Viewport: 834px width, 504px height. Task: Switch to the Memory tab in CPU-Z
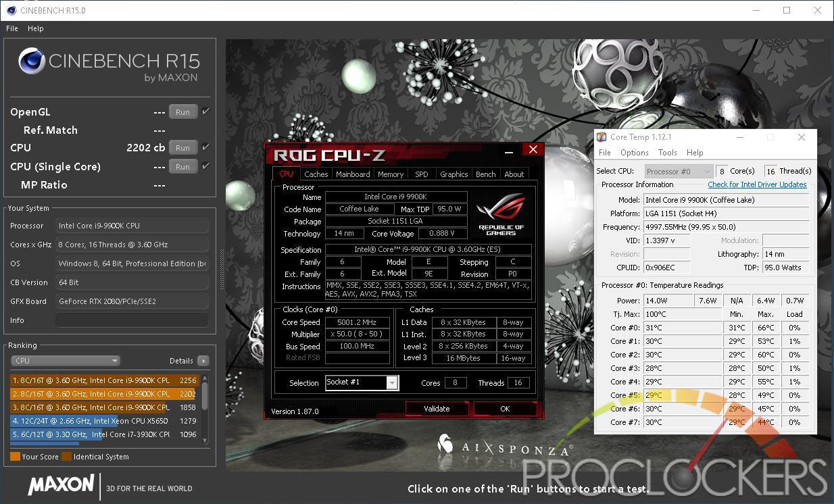click(391, 174)
